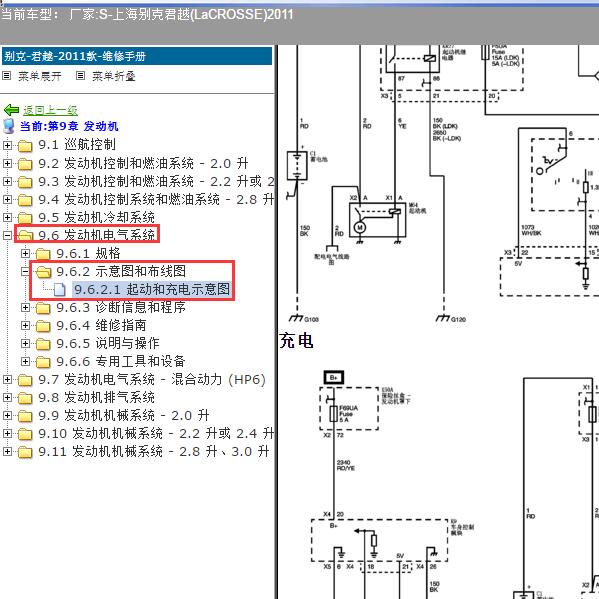Click the folder icon for 9.3 item

[x=25, y=182]
